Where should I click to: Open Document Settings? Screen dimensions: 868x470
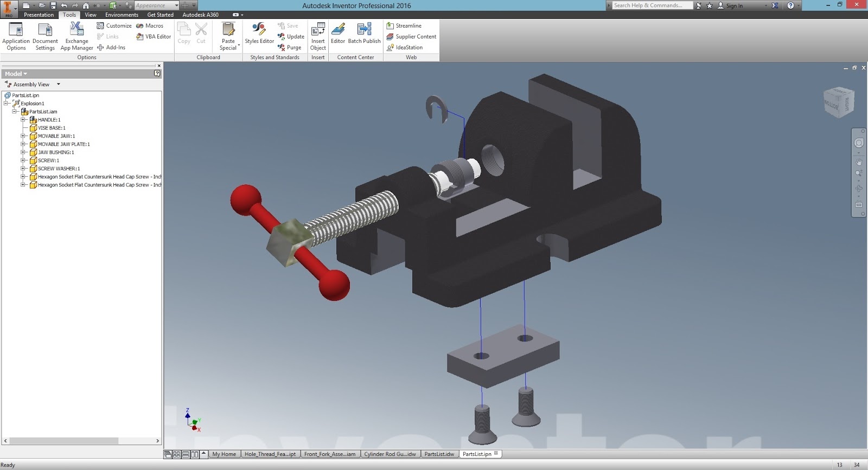pos(45,36)
